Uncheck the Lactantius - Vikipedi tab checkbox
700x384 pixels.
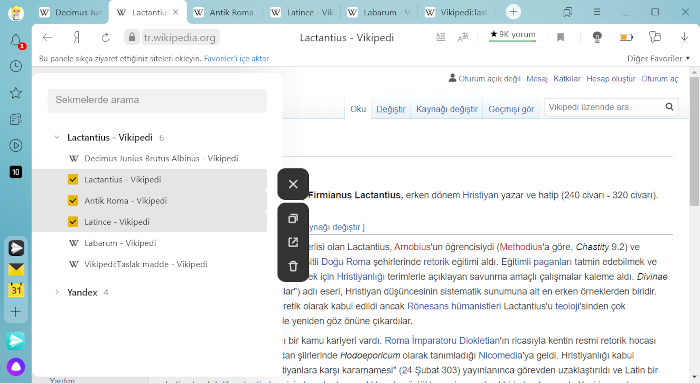point(73,179)
